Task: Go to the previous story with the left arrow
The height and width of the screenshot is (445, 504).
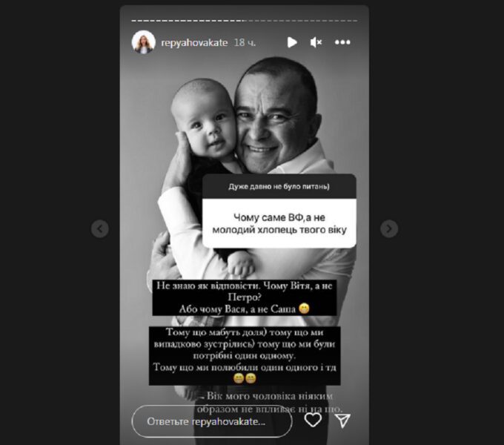Action: 100,228
